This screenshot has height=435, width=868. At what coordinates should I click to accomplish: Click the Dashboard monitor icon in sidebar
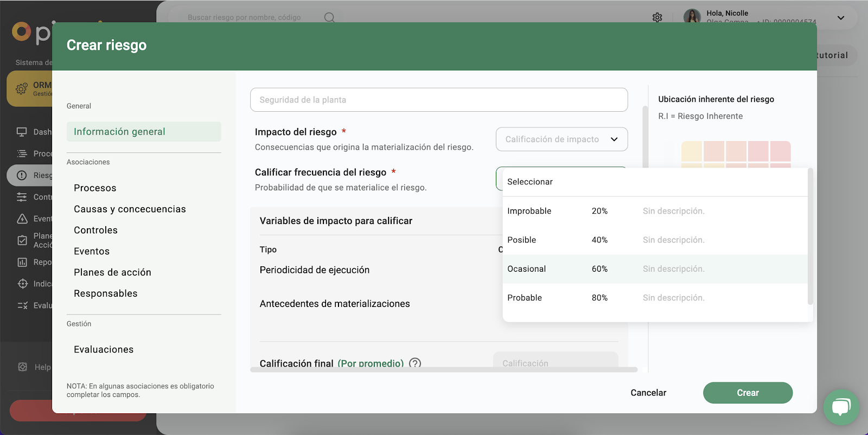pyautogui.click(x=22, y=132)
